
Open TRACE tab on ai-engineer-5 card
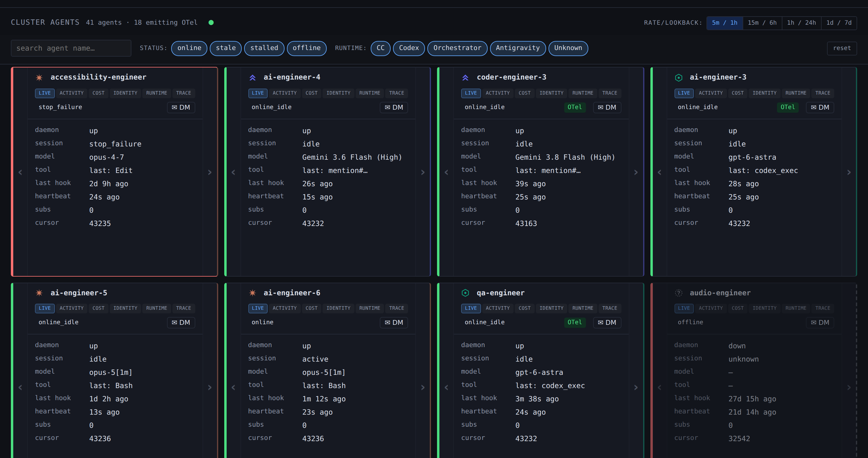pyautogui.click(x=183, y=308)
